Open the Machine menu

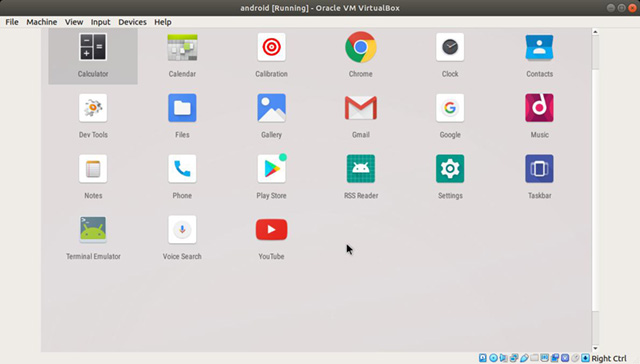click(x=42, y=22)
